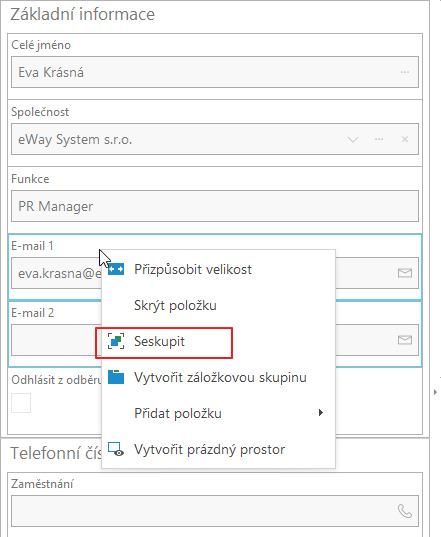The width and height of the screenshot is (441, 537).
Task: Choose Vytvořit záložkovou skupinu menu entry
Action: [218, 377]
